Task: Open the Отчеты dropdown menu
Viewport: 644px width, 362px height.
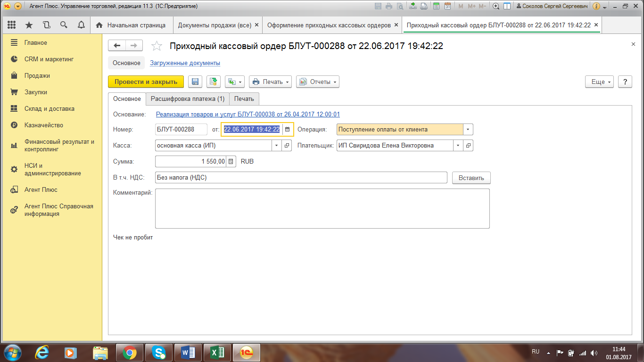Action: tap(317, 82)
